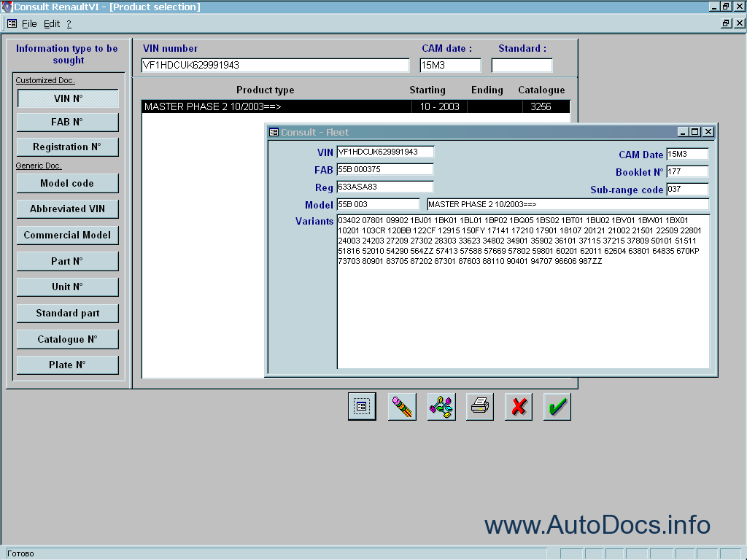Viewport: 747px width, 560px height.
Task: Click the Model code field 55B 003
Action: [379, 204]
